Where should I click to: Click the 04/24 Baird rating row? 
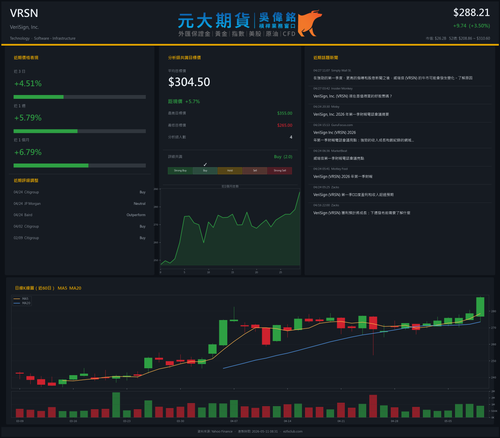(x=80, y=215)
